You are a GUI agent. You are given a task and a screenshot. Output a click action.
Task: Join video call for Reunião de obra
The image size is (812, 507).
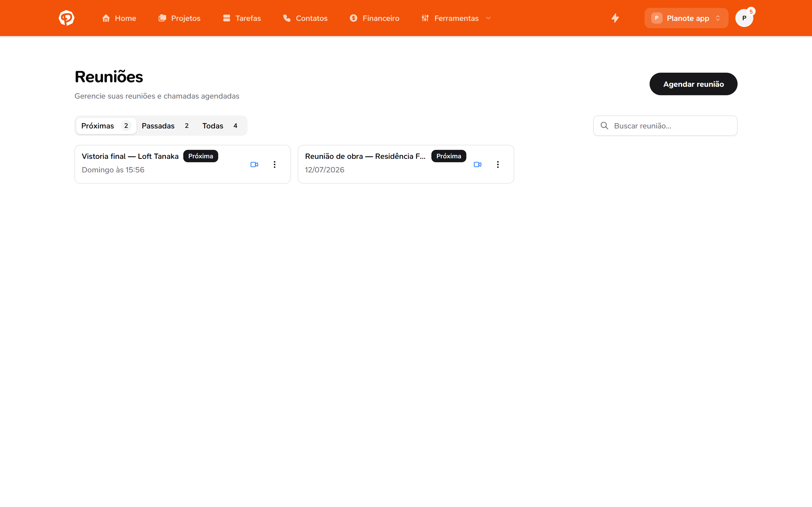pos(477,164)
